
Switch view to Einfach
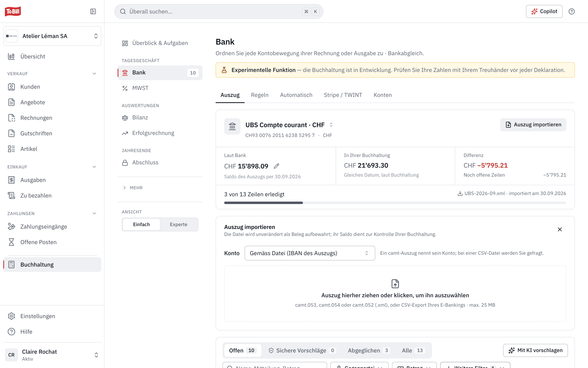pyautogui.click(x=141, y=224)
